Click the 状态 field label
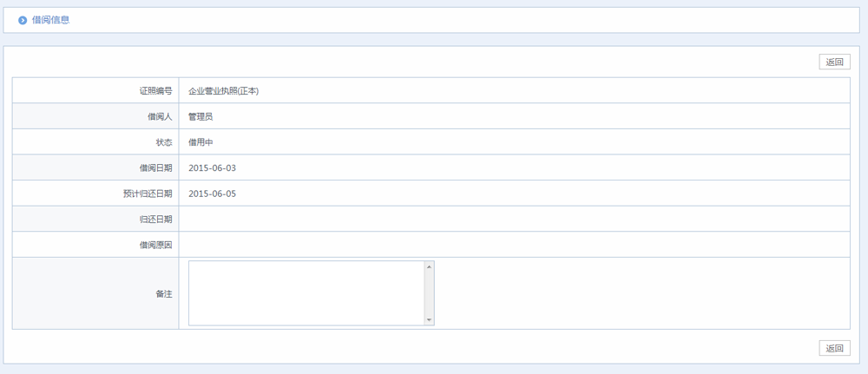 (x=163, y=142)
